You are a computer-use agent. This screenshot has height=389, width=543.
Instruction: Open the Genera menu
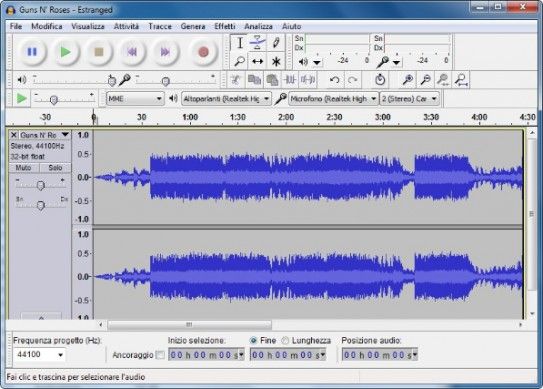click(193, 26)
